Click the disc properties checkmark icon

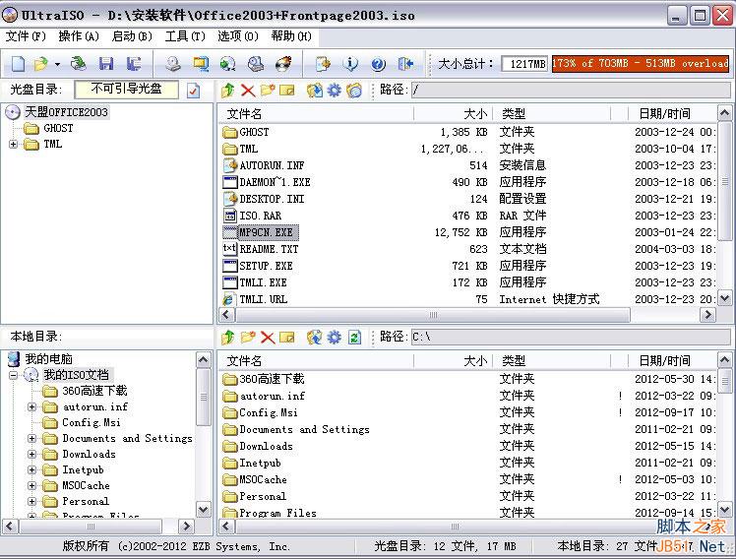193,91
